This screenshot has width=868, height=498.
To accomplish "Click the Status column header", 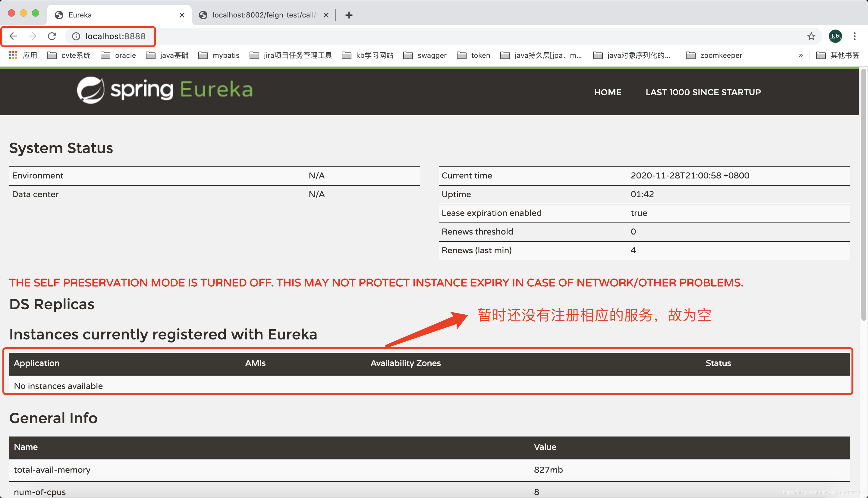I will click(718, 363).
